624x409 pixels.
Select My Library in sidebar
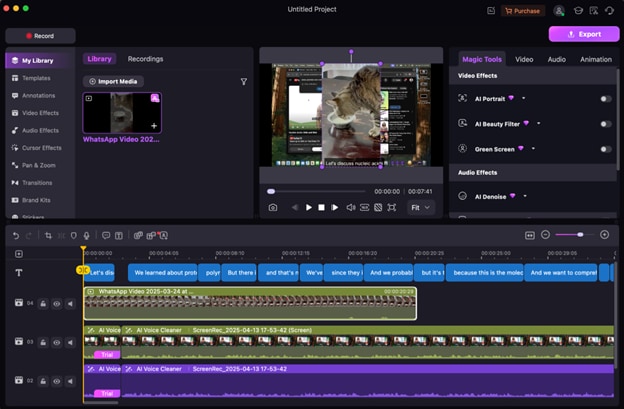[38, 60]
